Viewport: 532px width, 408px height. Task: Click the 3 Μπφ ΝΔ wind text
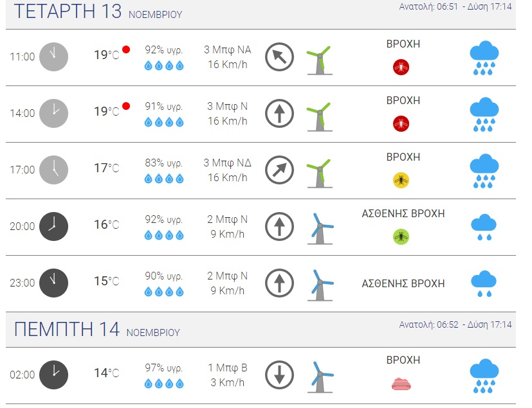[227, 163]
